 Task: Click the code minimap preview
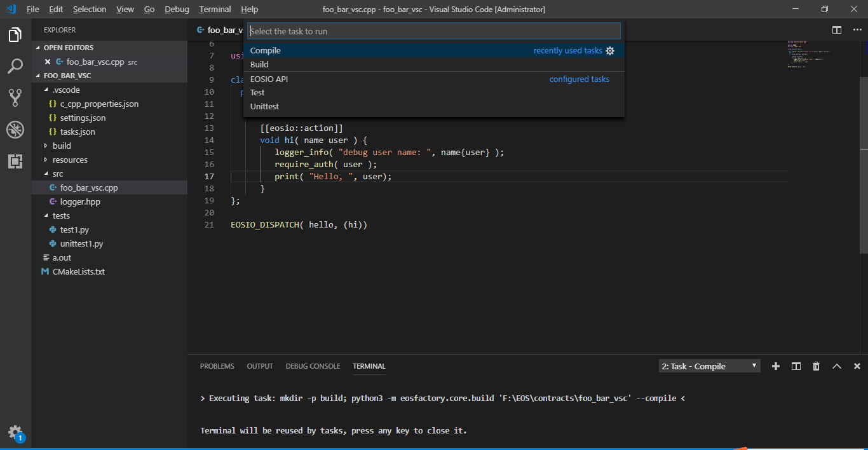pyautogui.click(x=809, y=55)
